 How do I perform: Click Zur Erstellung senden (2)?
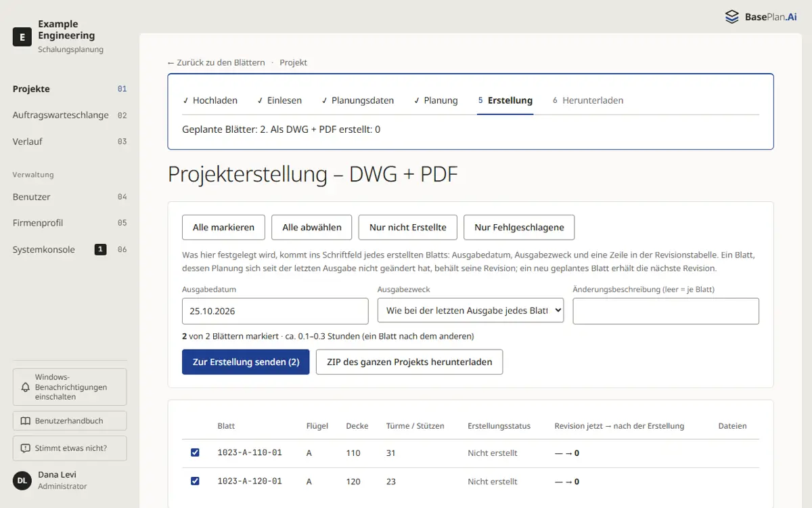point(246,362)
